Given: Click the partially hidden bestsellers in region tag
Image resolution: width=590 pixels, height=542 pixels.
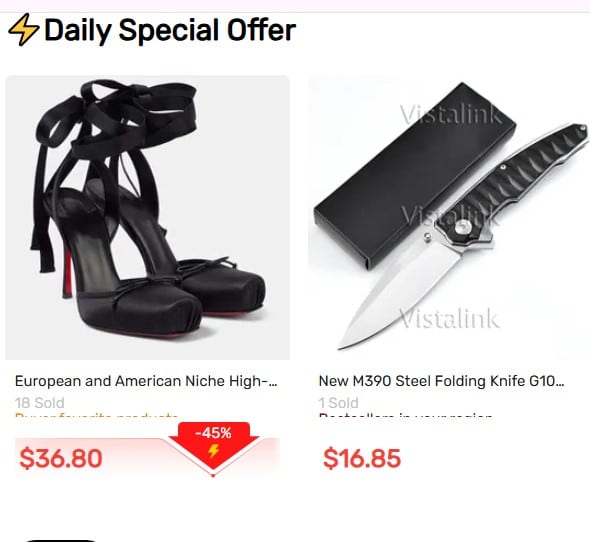Looking at the screenshot, I should click(405, 416).
